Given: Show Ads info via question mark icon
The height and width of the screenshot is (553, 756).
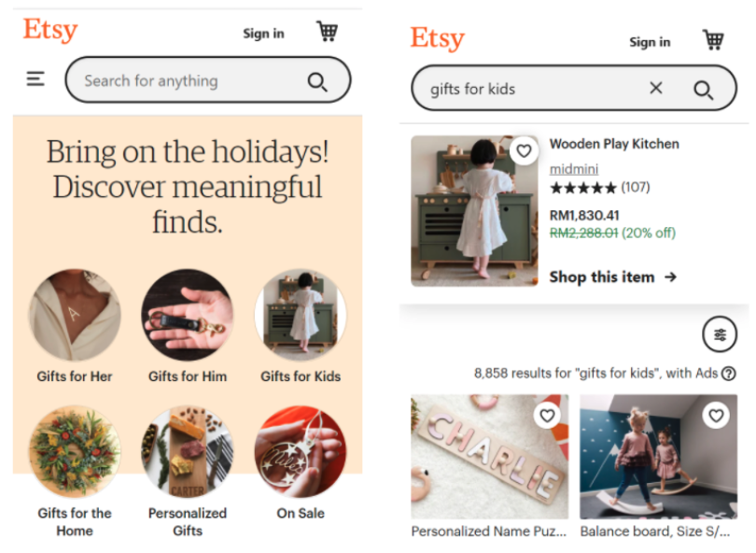Looking at the screenshot, I should (729, 373).
